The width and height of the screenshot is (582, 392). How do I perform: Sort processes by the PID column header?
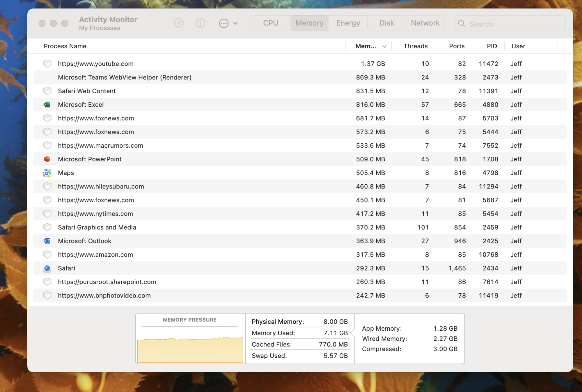pos(491,46)
